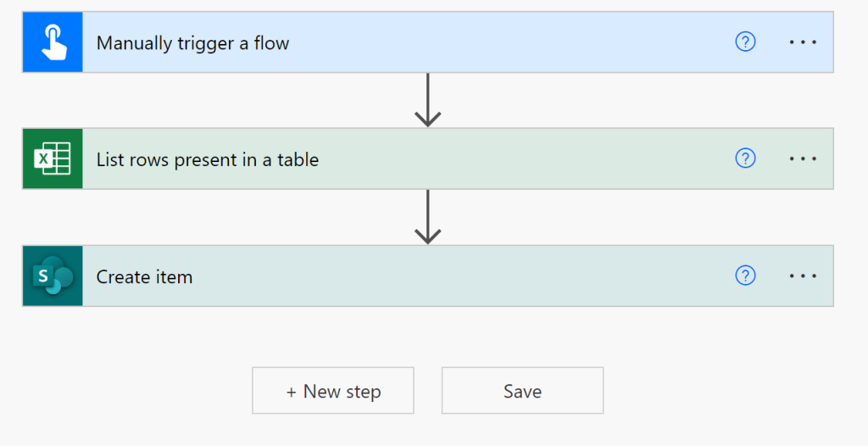Viewport: 868px width, 446px height.
Task: Expand the Manually trigger a flow card
Action: [x=509, y=42]
